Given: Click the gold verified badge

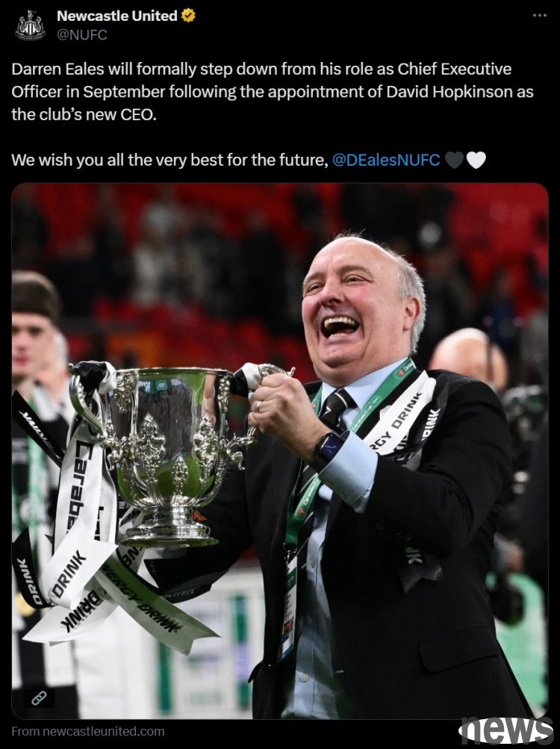Looking at the screenshot, I should coord(188,16).
